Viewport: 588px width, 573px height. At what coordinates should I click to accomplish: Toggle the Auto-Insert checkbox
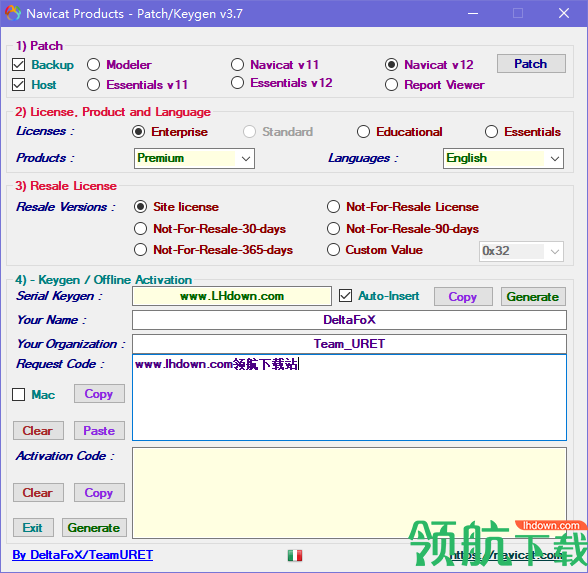[x=345, y=296]
